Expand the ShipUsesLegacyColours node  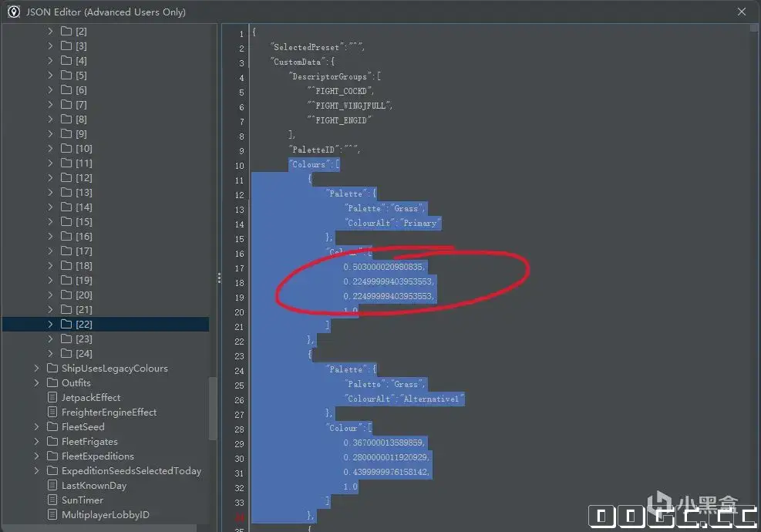[x=36, y=369]
